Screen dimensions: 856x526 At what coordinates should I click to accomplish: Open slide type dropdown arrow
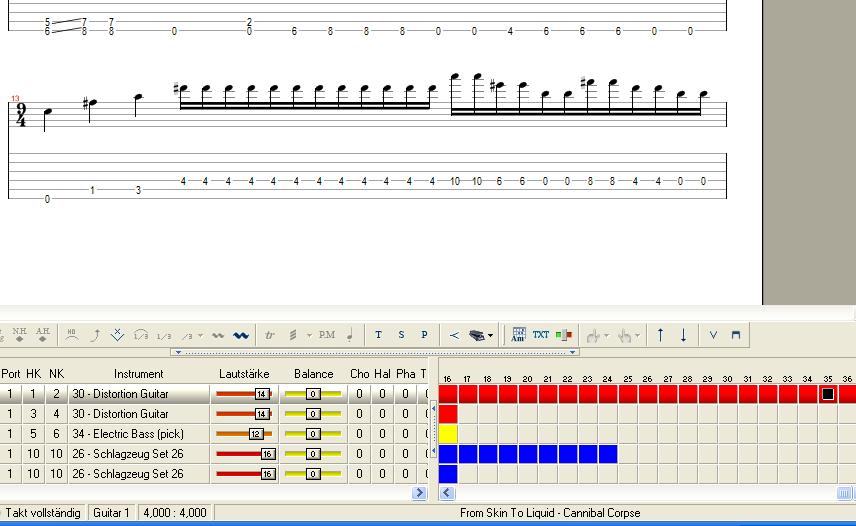coord(200,335)
